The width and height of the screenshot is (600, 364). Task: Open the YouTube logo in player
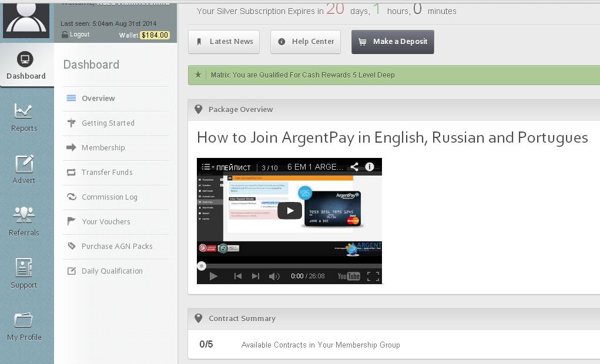(x=348, y=276)
